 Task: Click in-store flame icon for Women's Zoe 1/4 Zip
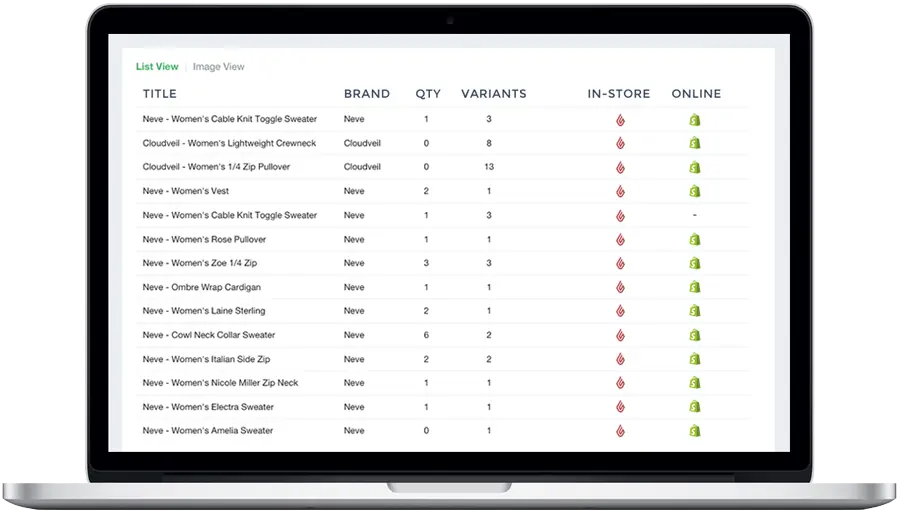620,263
